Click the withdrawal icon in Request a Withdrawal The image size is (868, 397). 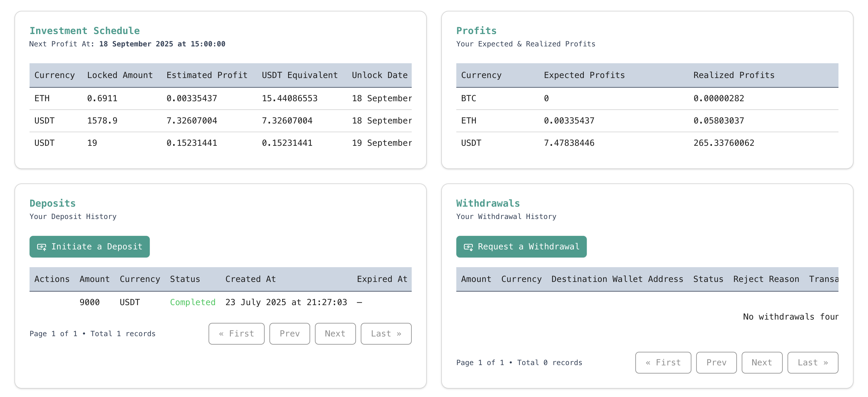tap(468, 247)
